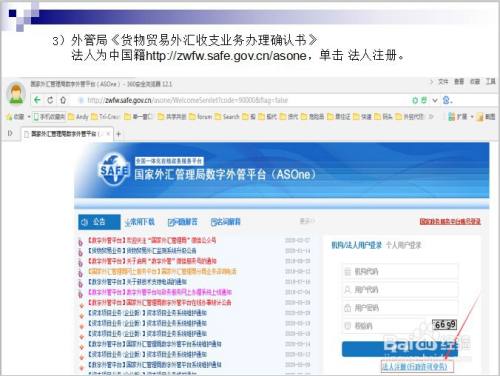
Task: Refresh the 6699 captcha image
Action: pos(444,324)
